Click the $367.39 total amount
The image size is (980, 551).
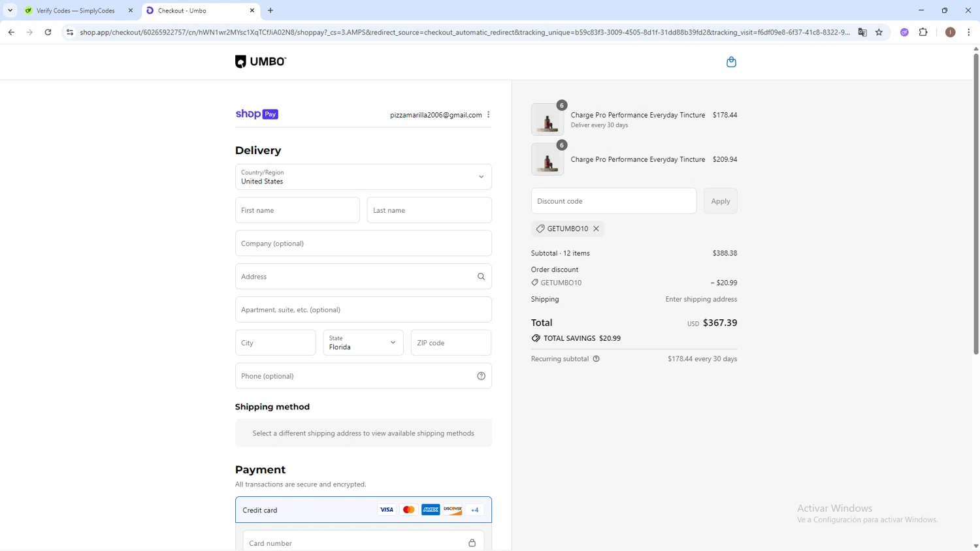tap(720, 323)
